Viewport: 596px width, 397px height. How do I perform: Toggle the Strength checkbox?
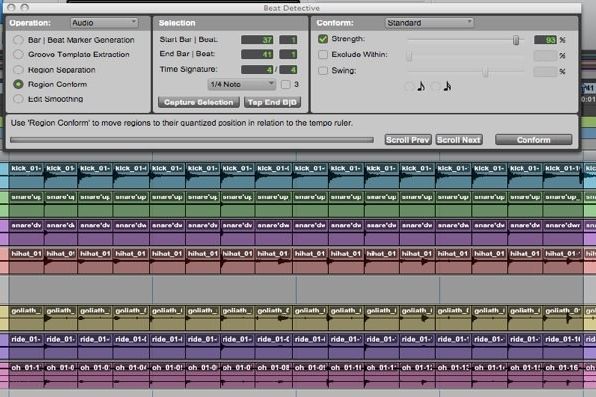tap(323, 39)
